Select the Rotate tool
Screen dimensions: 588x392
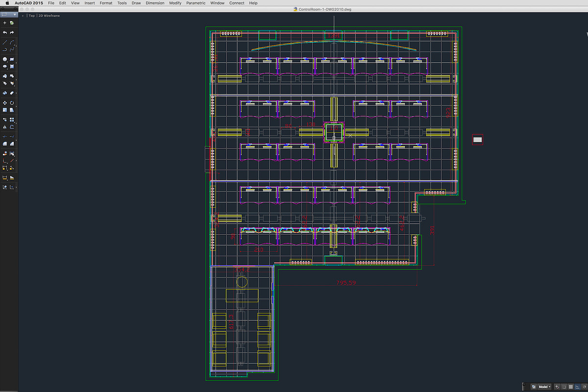[x=12, y=103]
